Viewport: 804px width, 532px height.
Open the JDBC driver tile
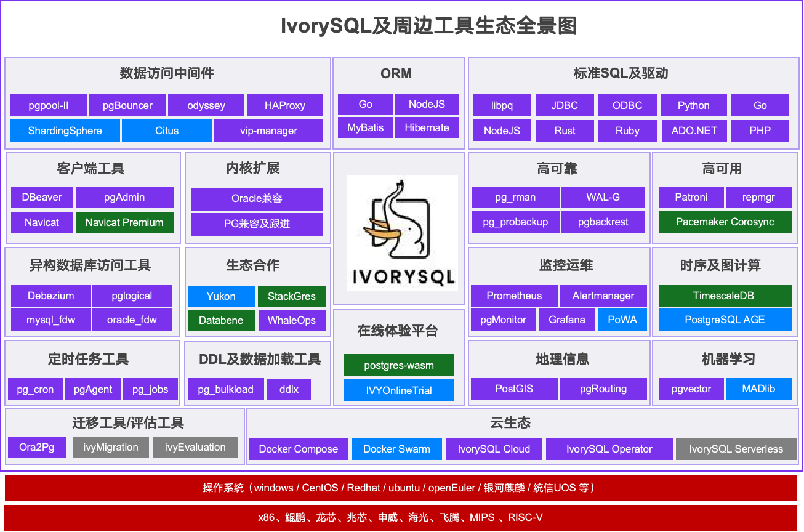[x=564, y=105]
